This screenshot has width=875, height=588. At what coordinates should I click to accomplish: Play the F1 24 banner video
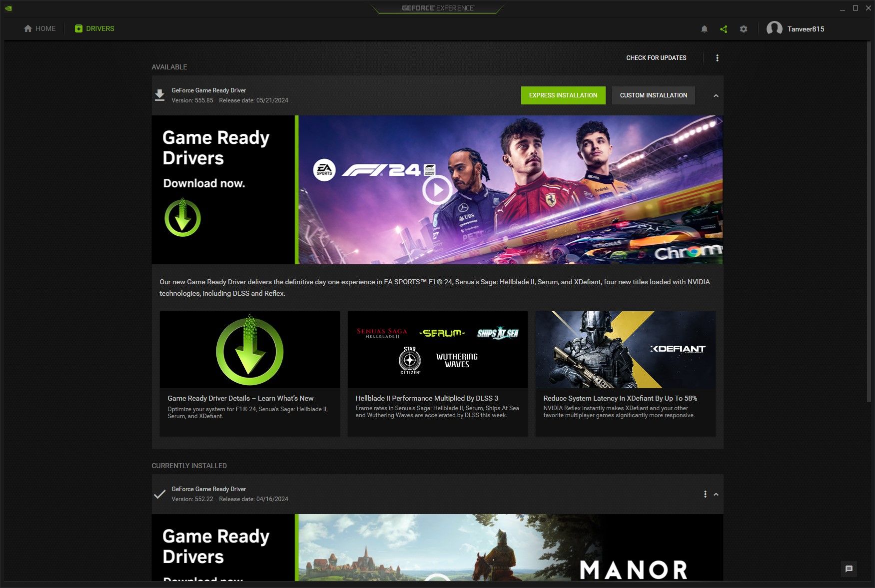[x=437, y=190]
